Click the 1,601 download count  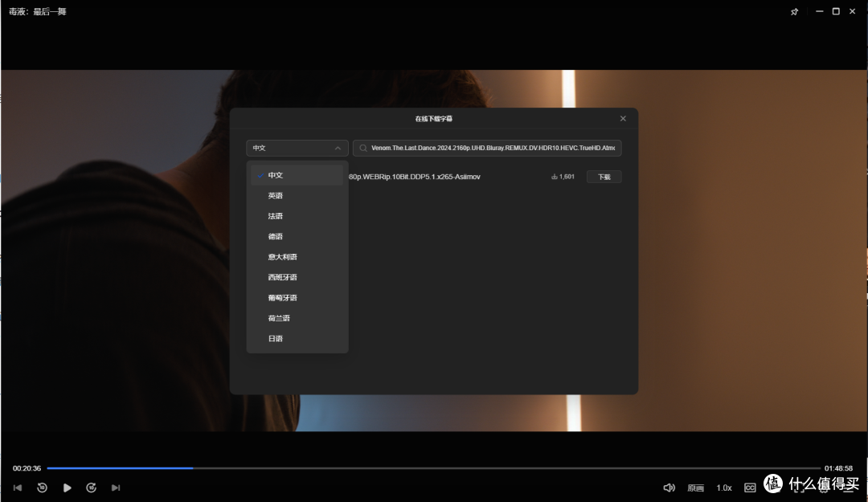[563, 177]
